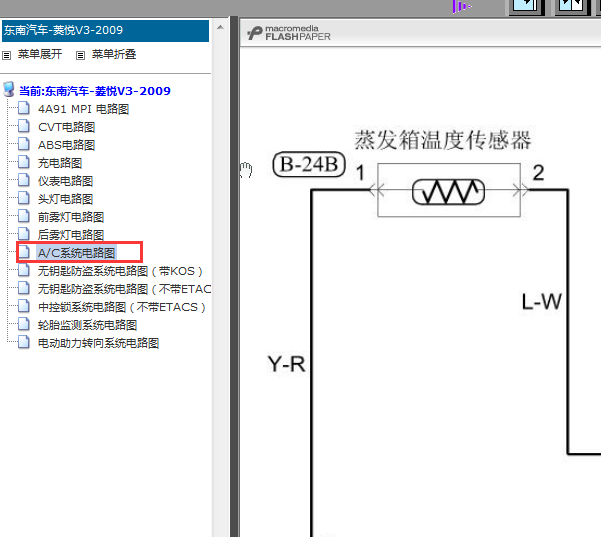Viewport: 601px width, 537px height.
Task: Click the B-24B connector label
Action: click(309, 164)
